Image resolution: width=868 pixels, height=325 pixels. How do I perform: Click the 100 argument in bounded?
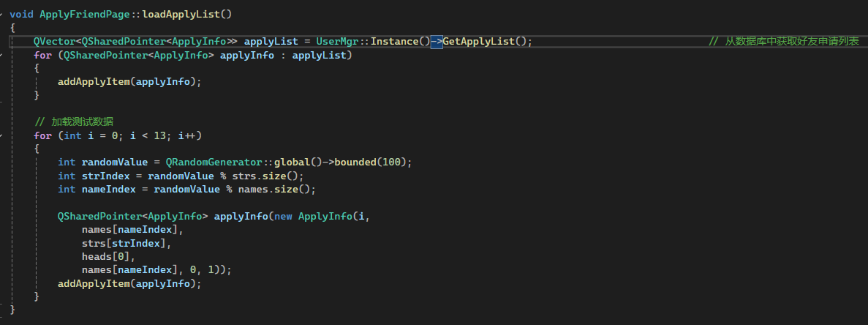click(x=391, y=162)
